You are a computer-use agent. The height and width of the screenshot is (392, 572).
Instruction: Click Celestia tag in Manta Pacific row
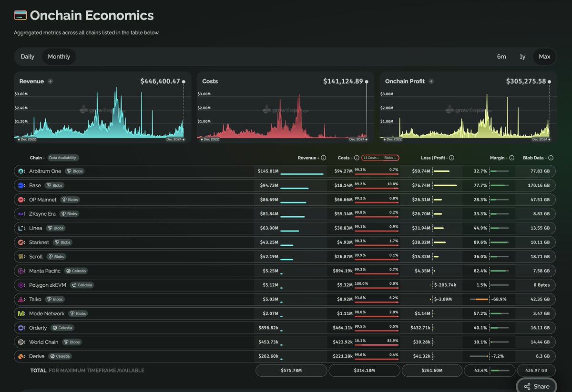(76, 271)
